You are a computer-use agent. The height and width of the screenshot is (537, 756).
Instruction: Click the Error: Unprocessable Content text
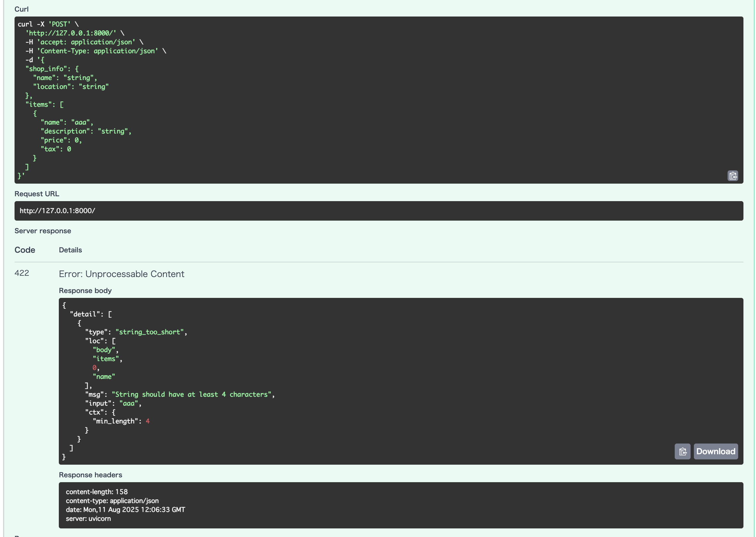click(122, 274)
